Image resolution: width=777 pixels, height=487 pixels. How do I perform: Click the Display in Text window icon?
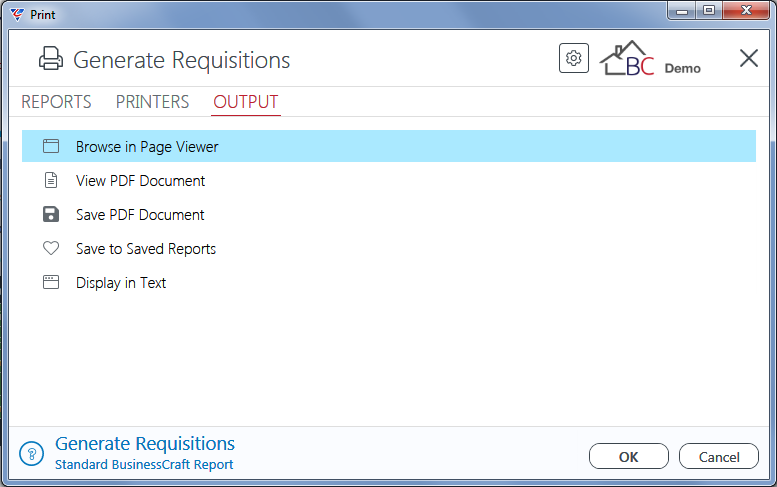pyautogui.click(x=51, y=282)
